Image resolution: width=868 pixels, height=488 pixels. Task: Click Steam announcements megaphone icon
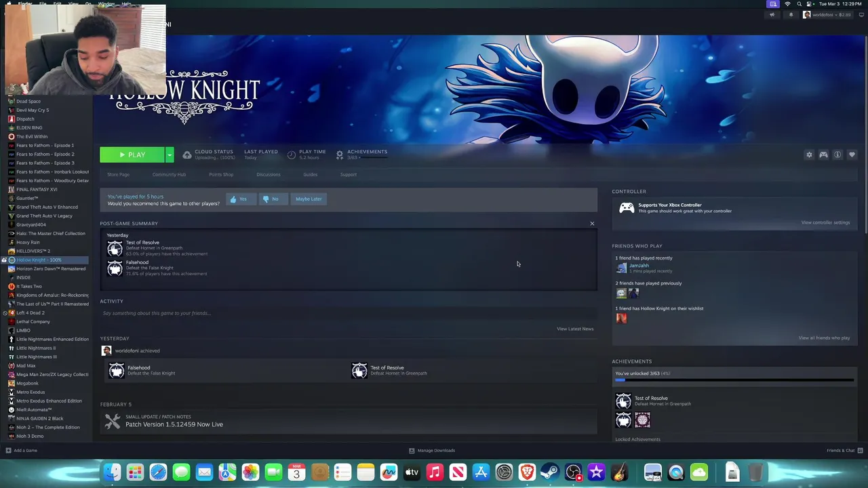772,15
